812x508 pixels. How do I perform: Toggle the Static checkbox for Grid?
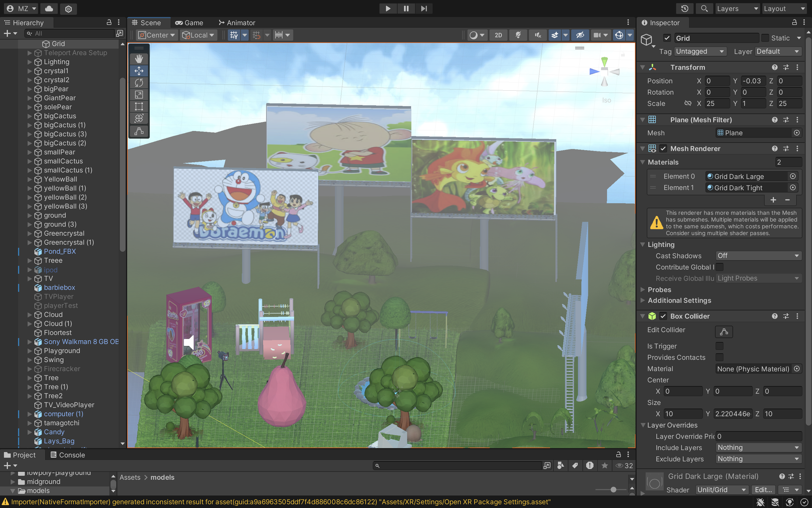coord(765,38)
